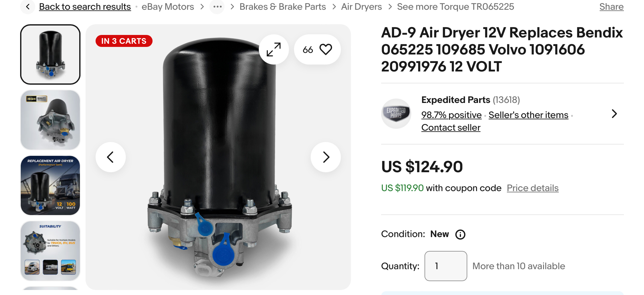The image size is (644, 295).
Task: Click the Quantity input field
Action: [446, 266]
